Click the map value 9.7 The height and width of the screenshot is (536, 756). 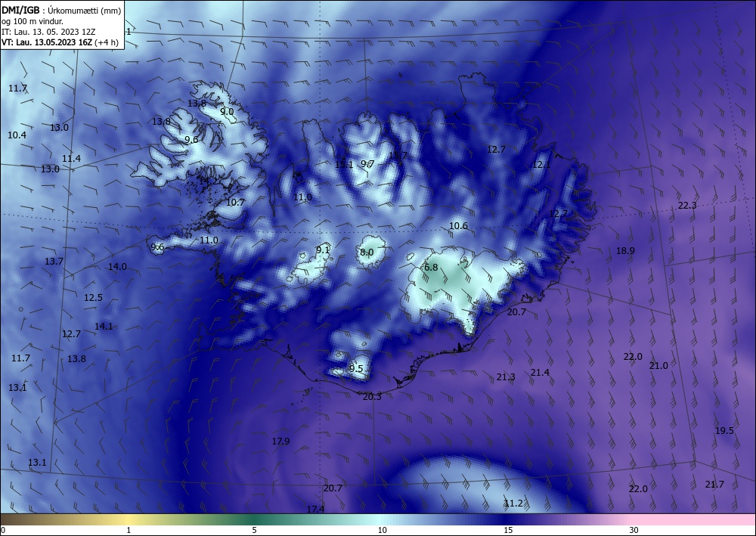click(367, 164)
